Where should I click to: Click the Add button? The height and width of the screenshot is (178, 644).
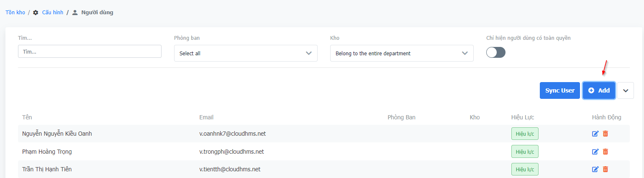tap(599, 90)
